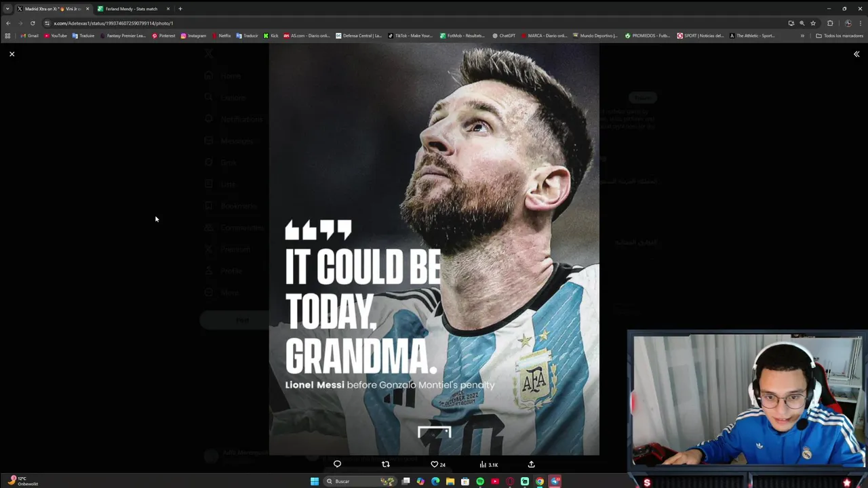Open Defensa Central bookmark
The width and height of the screenshot is (868, 488).
[359, 36]
